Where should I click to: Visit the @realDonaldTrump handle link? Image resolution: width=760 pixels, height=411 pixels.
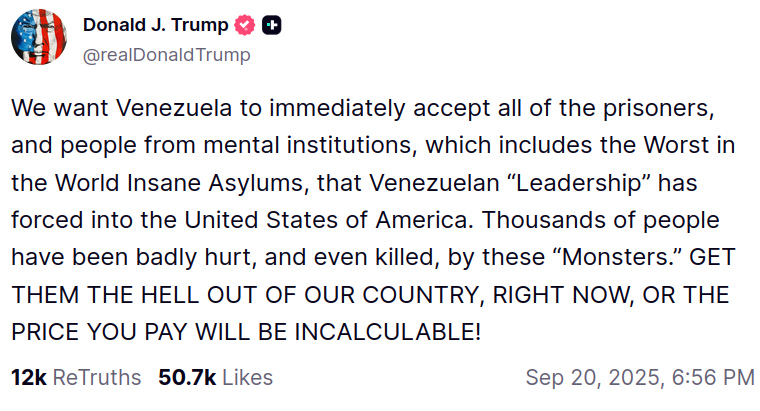pos(167,55)
